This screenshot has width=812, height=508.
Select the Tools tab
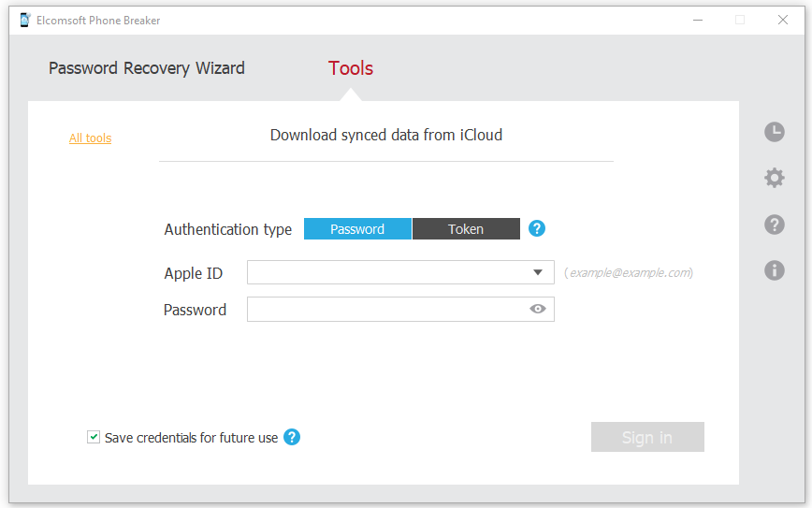(x=351, y=68)
